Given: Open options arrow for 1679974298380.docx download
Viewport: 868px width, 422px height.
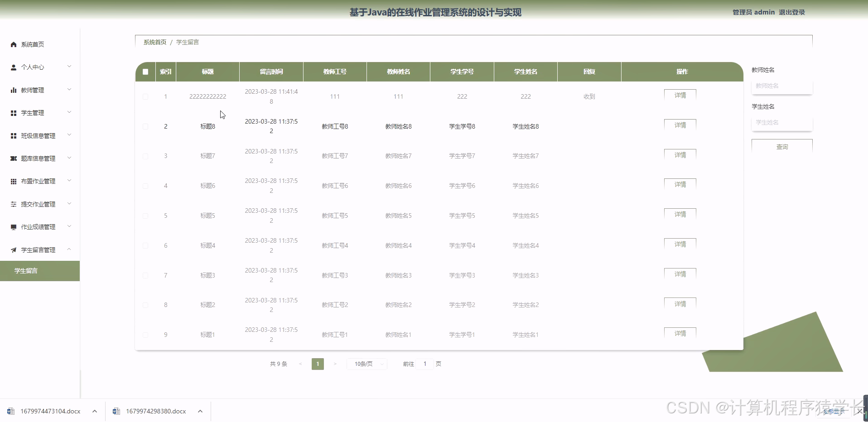Looking at the screenshot, I should pyautogui.click(x=200, y=411).
